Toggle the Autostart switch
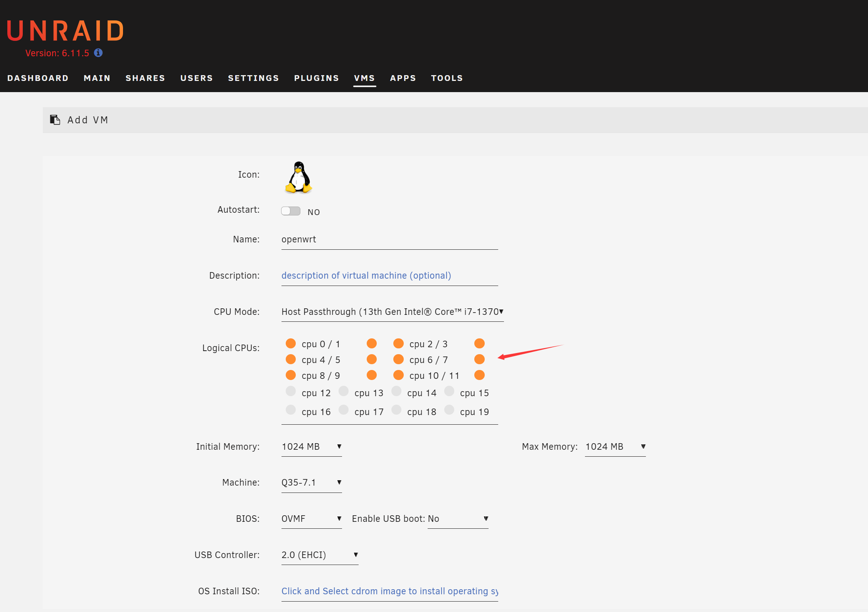This screenshot has width=868, height=612. tap(290, 211)
